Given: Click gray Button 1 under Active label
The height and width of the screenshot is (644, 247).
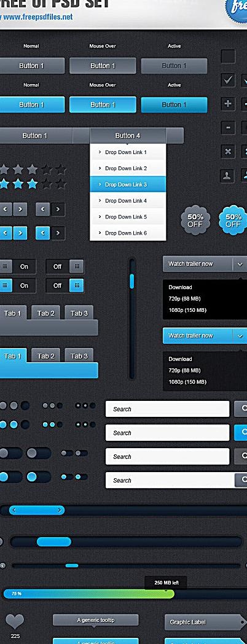Looking at the screenshot, I should coord(174,66).
